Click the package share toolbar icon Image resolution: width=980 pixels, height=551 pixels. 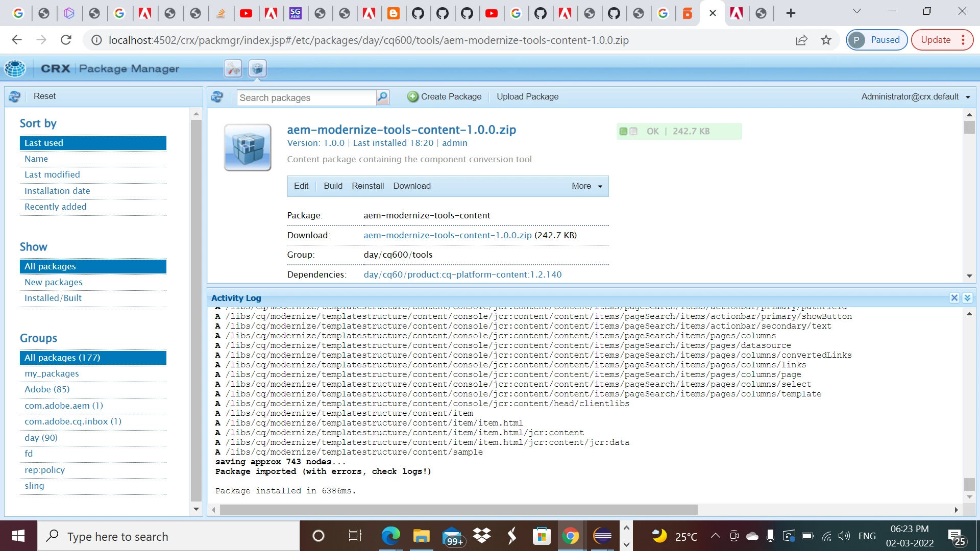(258, 68)
